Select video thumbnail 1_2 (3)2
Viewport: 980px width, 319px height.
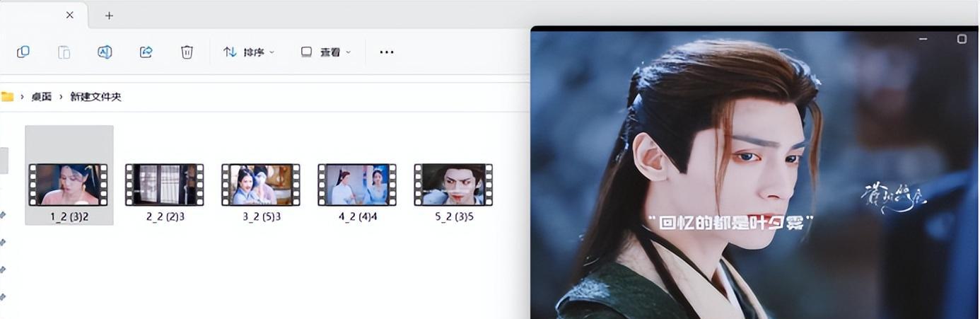[69, 185]
